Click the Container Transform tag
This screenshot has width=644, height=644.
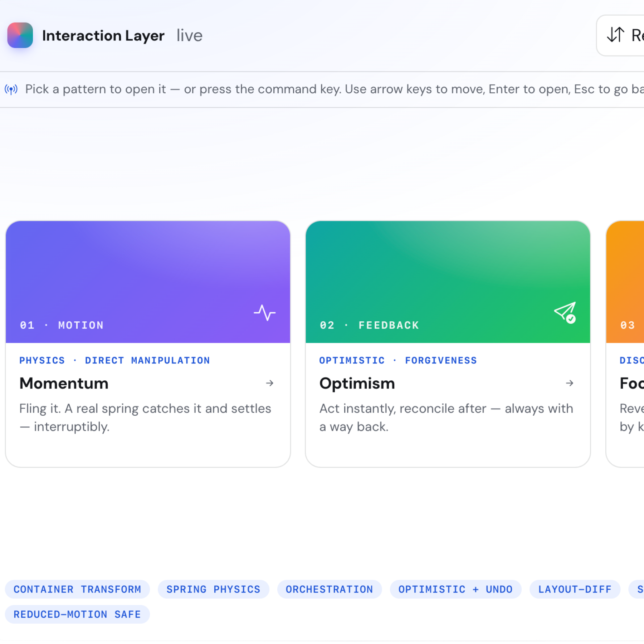coord(77,589)
